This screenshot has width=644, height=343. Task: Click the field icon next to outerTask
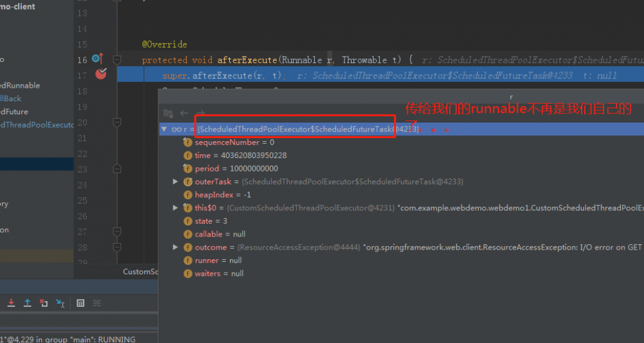click(187, 182)
